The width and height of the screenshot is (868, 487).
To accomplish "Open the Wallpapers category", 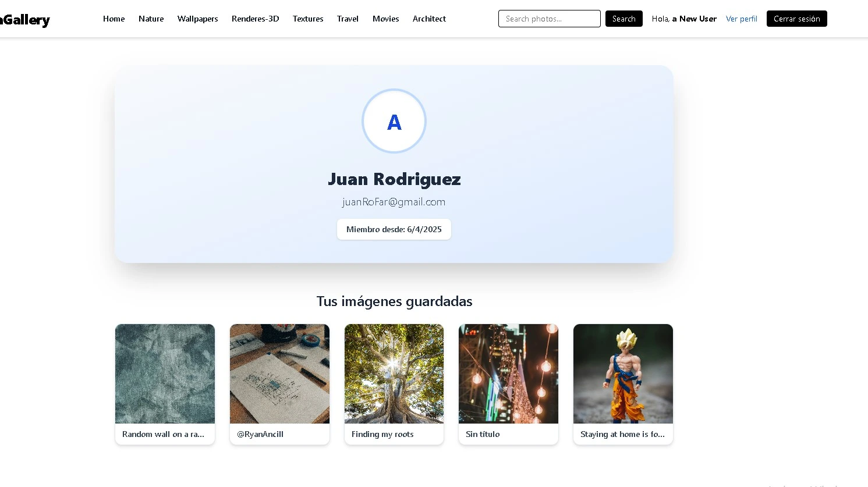I will 197,19.
